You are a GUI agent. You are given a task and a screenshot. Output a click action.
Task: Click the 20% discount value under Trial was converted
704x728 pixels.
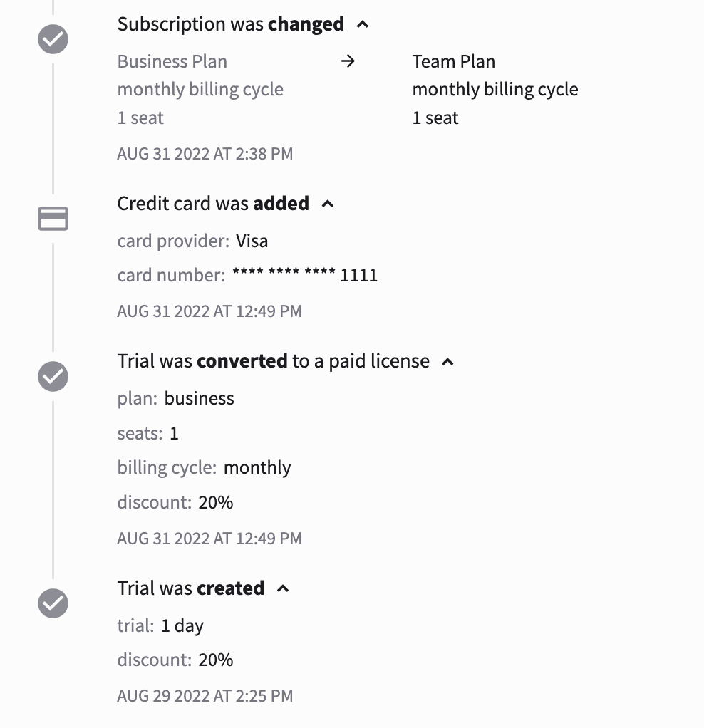coord(217,501)
